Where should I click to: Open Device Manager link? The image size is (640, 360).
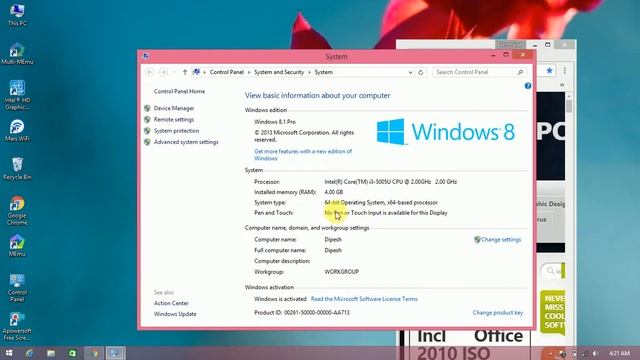[x=174, y=108]
